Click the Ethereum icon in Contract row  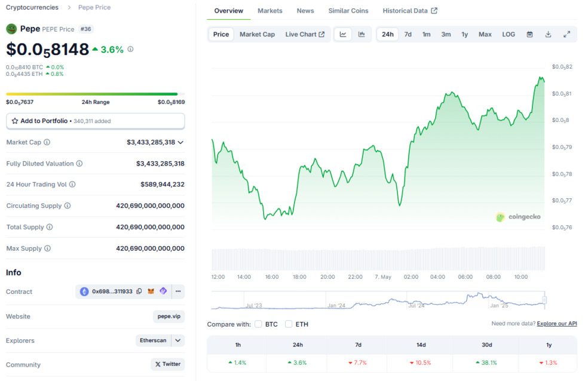click(x=84, y=291)
